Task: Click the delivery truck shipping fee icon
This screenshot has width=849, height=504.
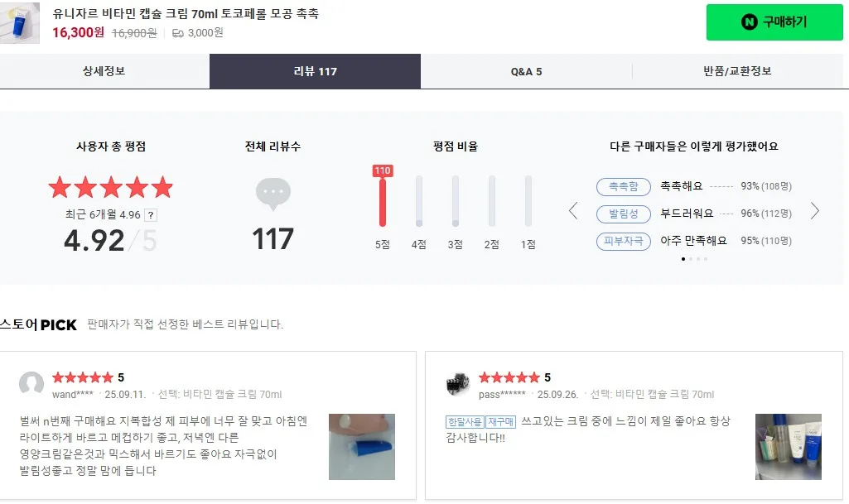Action: pyautogui.click(x=177, y=34)
